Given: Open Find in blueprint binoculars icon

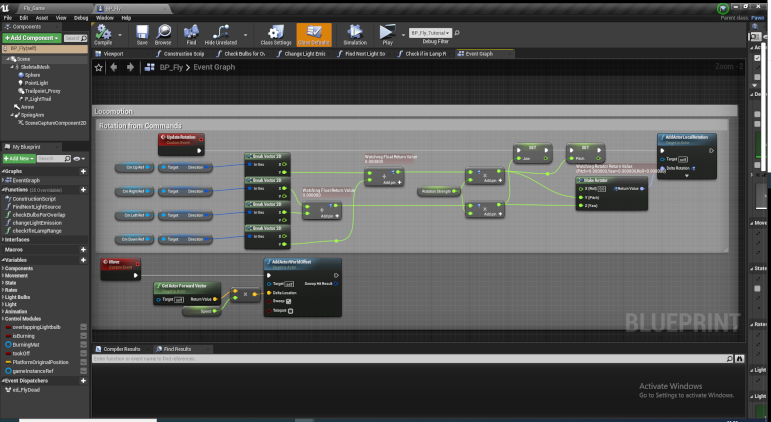Looking at the screenshot, I should click(x=191, y=32).
